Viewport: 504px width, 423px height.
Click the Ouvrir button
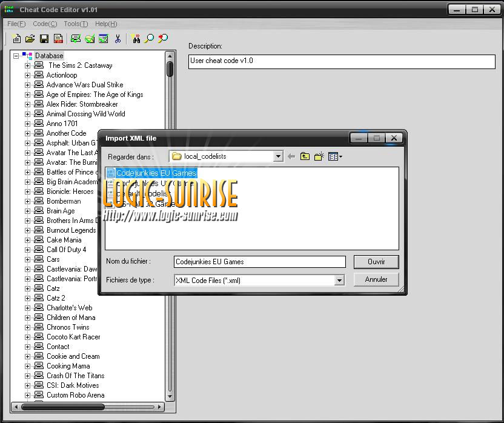[x=376, y=262]
